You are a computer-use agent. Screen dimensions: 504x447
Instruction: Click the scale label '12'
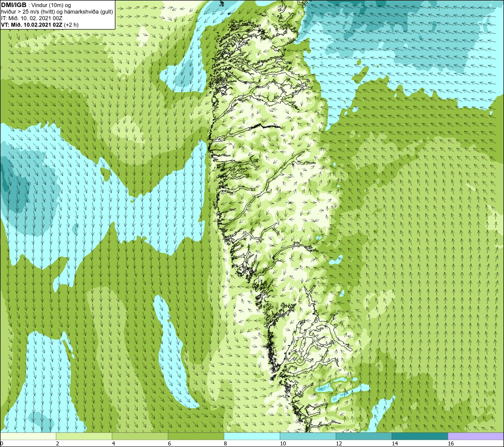pyautogui.click(x=339, y=444)
